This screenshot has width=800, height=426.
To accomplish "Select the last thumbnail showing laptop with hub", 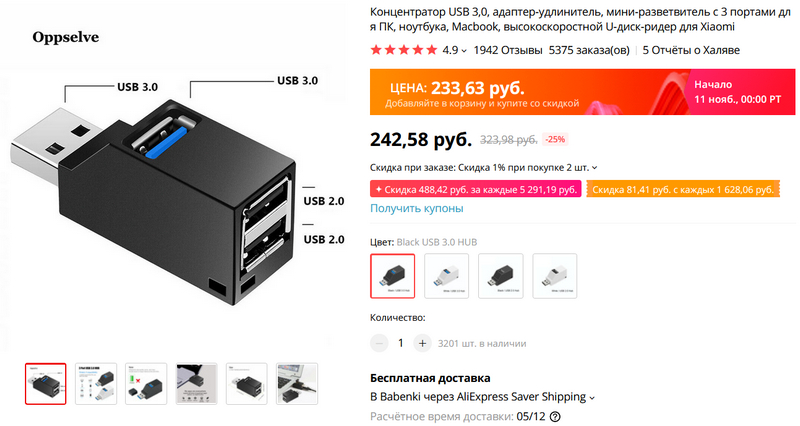I will [297, 384].
